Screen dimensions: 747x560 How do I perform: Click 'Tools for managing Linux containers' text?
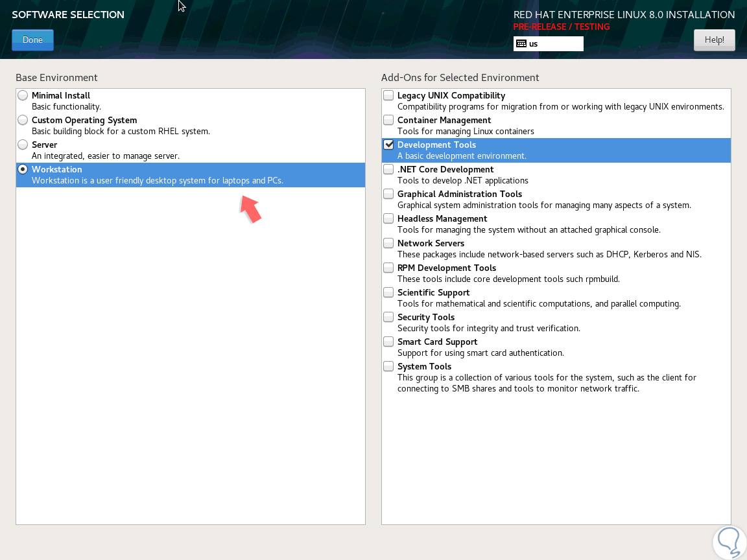pos(466,132)
